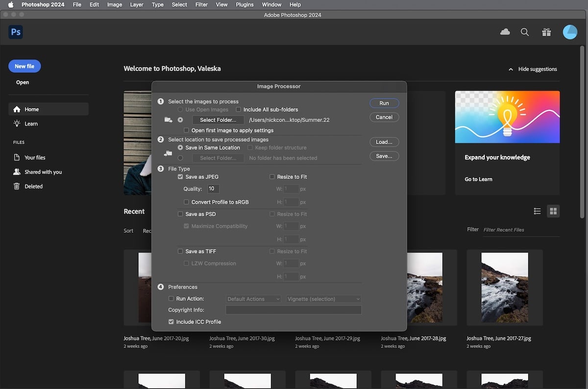
Task: Check Open first image to apply settings
Action: 186,130
